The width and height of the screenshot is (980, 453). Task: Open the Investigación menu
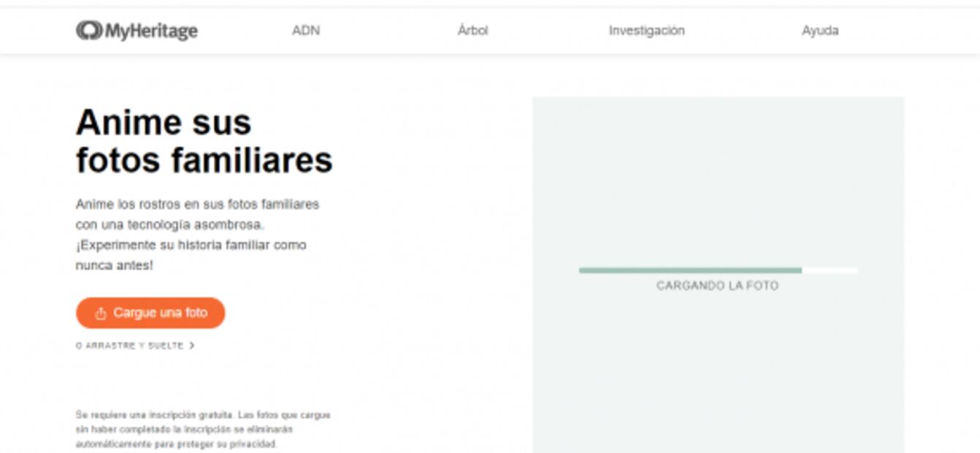pyautogui.click(x=646, y=31)
